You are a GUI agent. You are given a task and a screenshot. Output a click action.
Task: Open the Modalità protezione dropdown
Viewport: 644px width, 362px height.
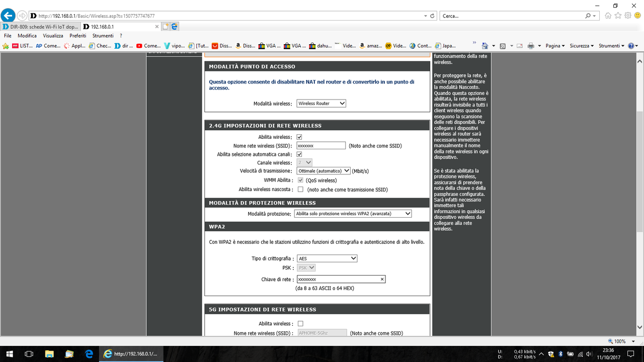pos(353,214)
